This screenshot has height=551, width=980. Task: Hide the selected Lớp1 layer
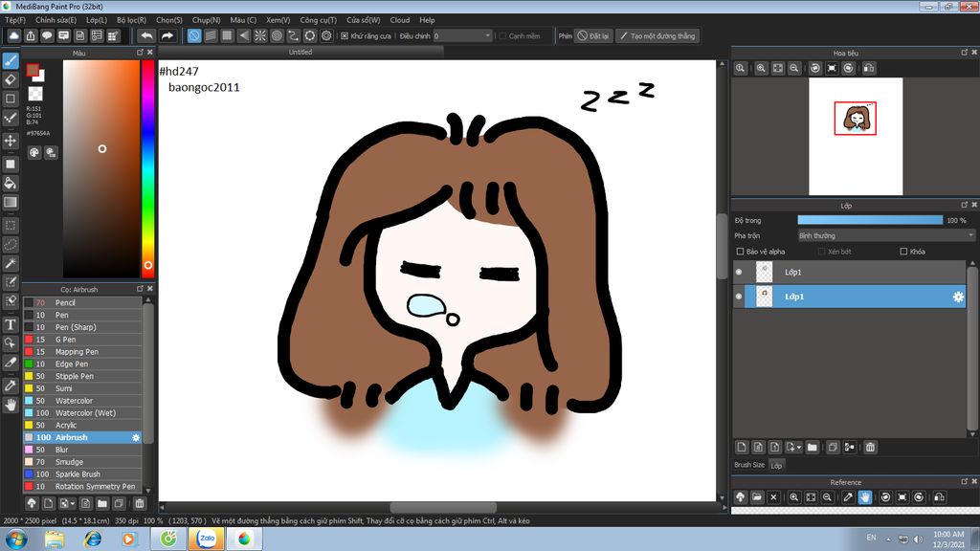pos(739,297)
